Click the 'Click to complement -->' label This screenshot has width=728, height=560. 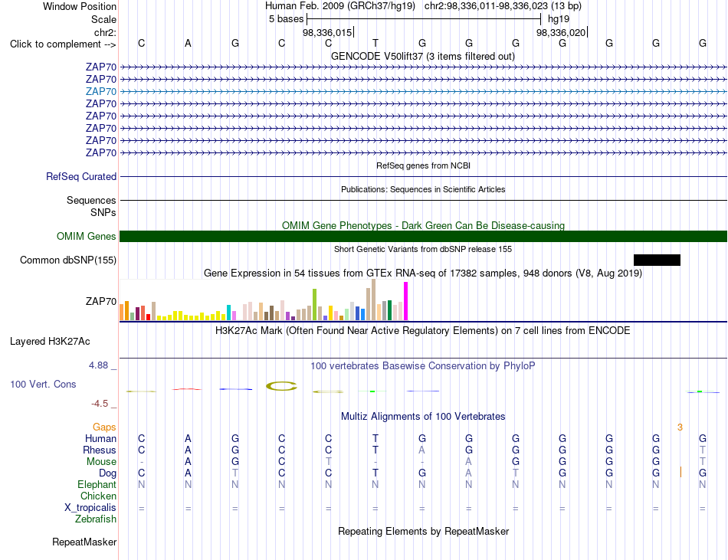point(63,44)
